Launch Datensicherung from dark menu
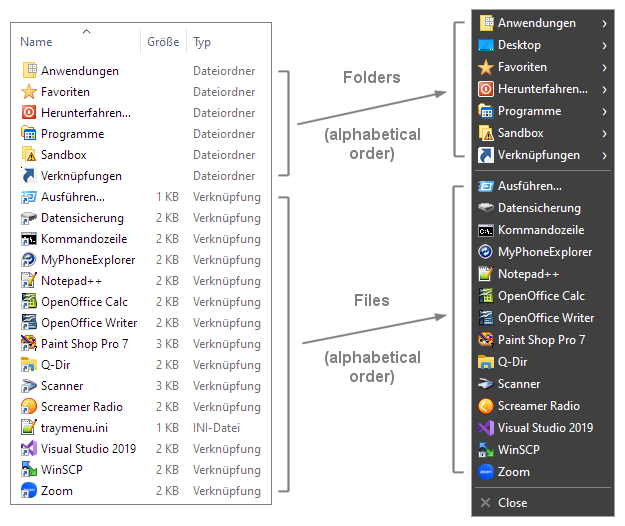Viewport: 625px width, 526px height. [x=543, y=208]
